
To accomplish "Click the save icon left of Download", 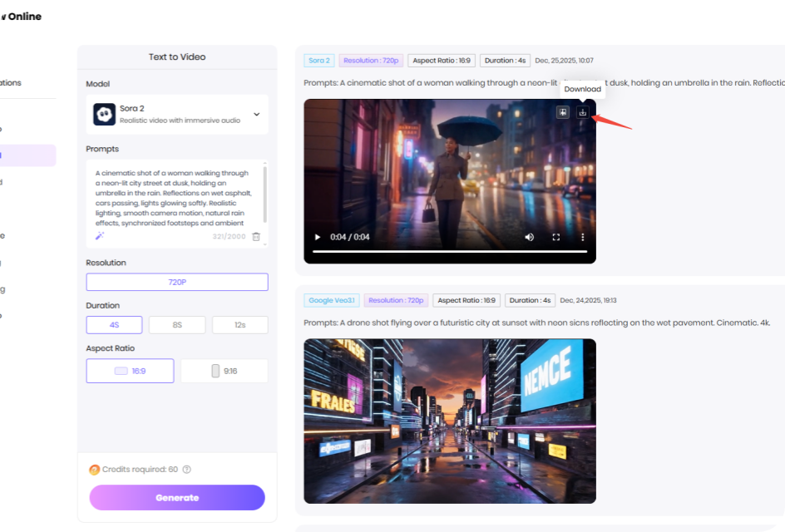I will pyautogui.click(x=563, y=112).
